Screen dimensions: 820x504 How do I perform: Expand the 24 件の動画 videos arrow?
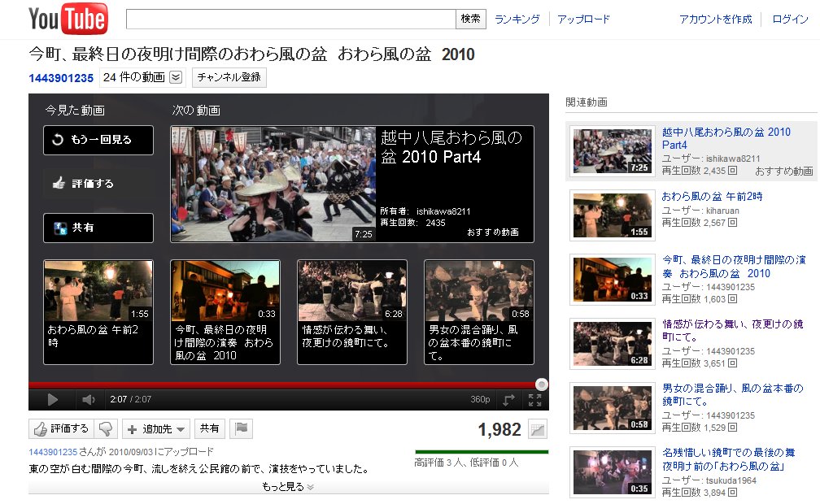177,78
